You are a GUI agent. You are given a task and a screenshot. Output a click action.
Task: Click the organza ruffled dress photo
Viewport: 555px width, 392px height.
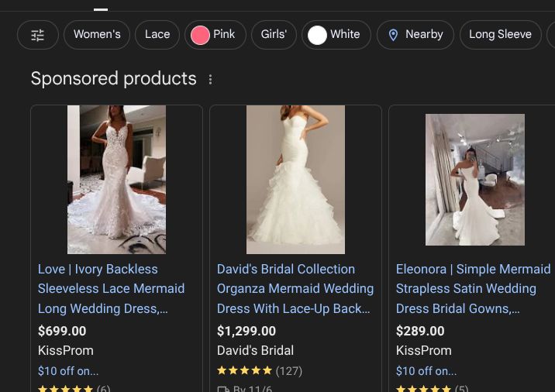295,180
